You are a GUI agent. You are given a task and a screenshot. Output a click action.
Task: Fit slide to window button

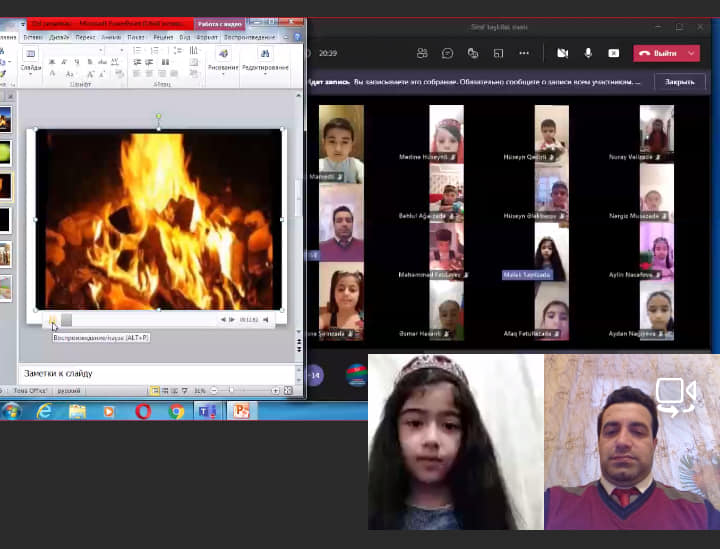[x=288, y=391]
